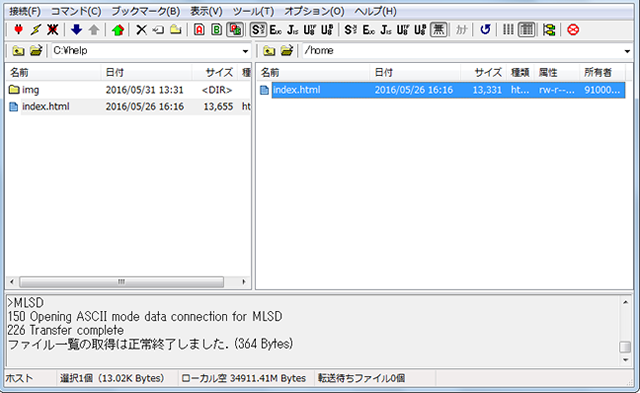Image resolution: width=640 pixels, height=393 pixels.
Task: Click the red plug Connect icon
Action: [18, 29]
